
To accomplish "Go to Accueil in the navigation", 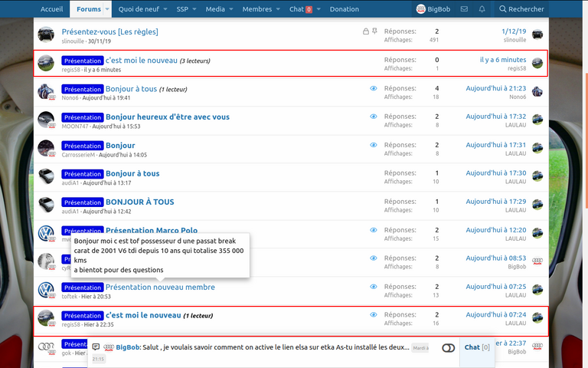I will click(x=52, y=9).
